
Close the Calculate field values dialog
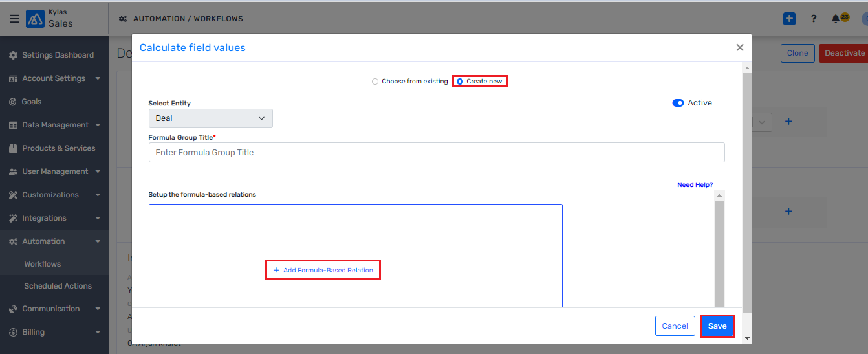(740, 47)
